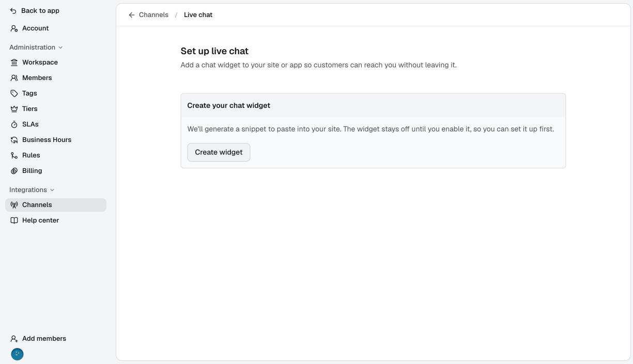Open the Help center settings
This screenshot has width=633, height=364.
click(56, 220)
